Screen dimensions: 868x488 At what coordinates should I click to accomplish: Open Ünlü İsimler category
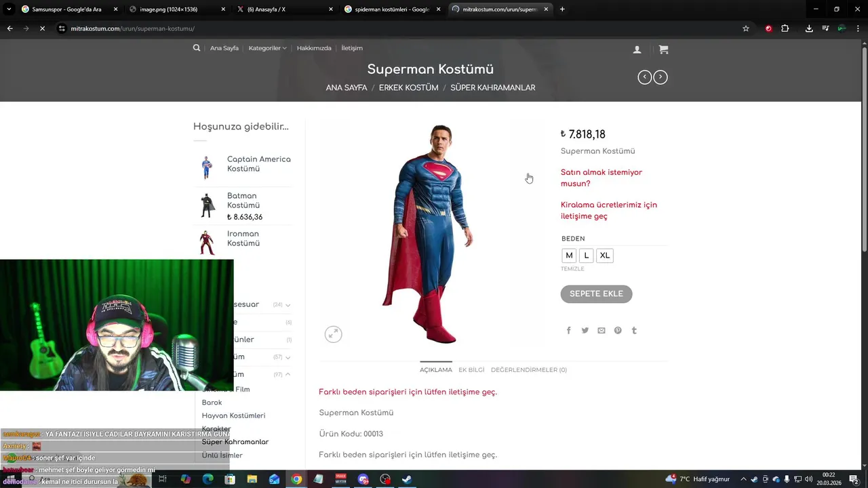pos(222,455)
